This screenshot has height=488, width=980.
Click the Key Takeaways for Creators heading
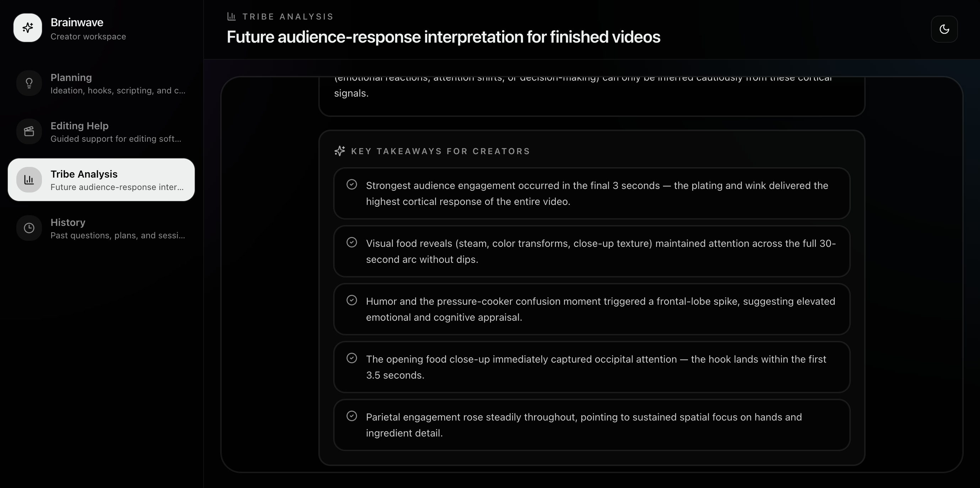click(x=440, y=151)
